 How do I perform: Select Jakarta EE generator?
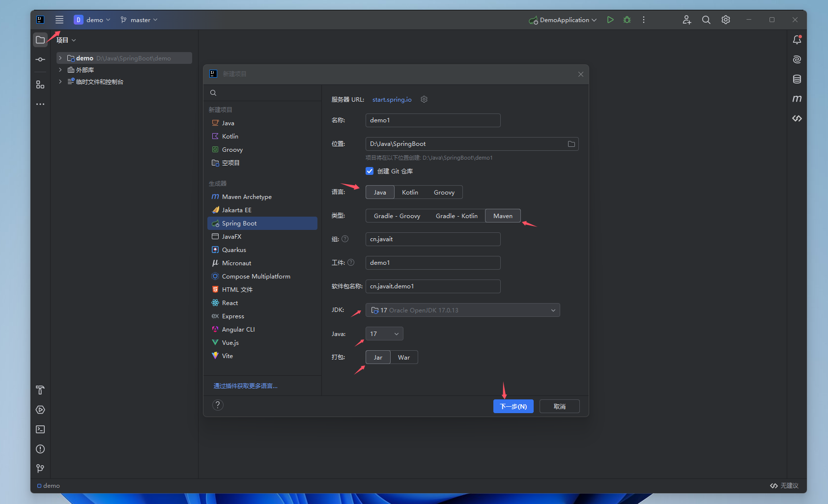pos(262,210)
